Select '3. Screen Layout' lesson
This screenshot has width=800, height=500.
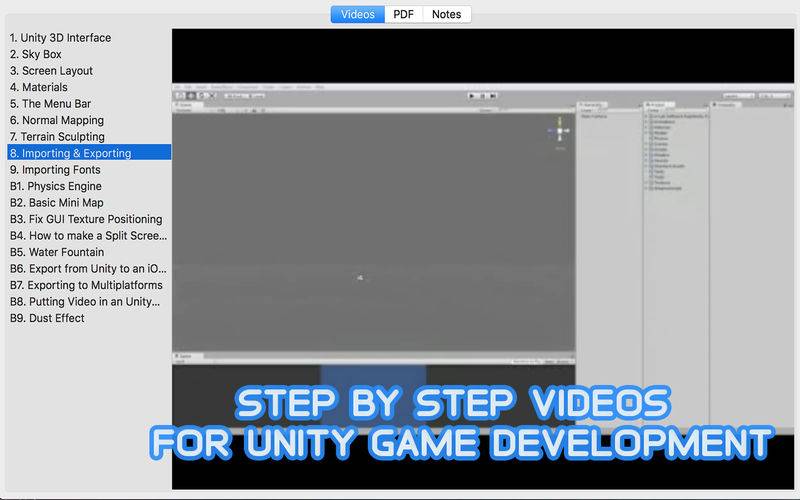[x=51, y=70]
